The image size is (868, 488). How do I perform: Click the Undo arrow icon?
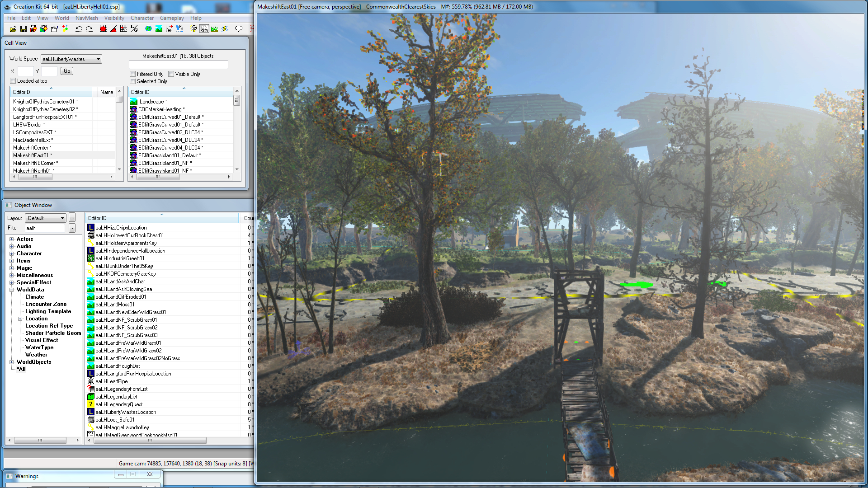(79, 29)
